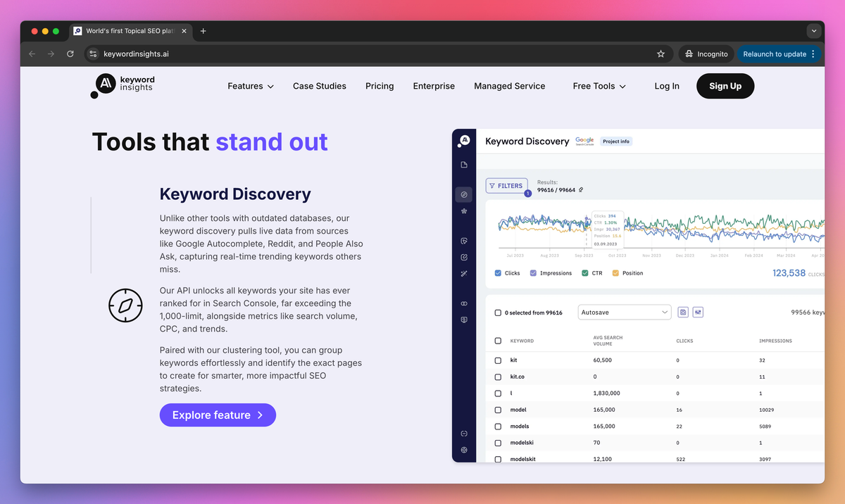Click the shield-edit icon in dashboard sidebar

464,241
